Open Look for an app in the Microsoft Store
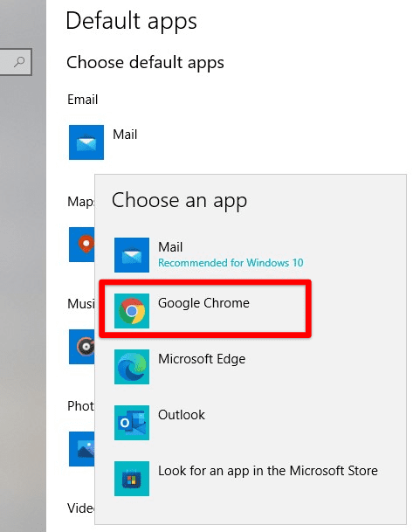Viewport: 420px width, 532px height. tap(251, 479)
